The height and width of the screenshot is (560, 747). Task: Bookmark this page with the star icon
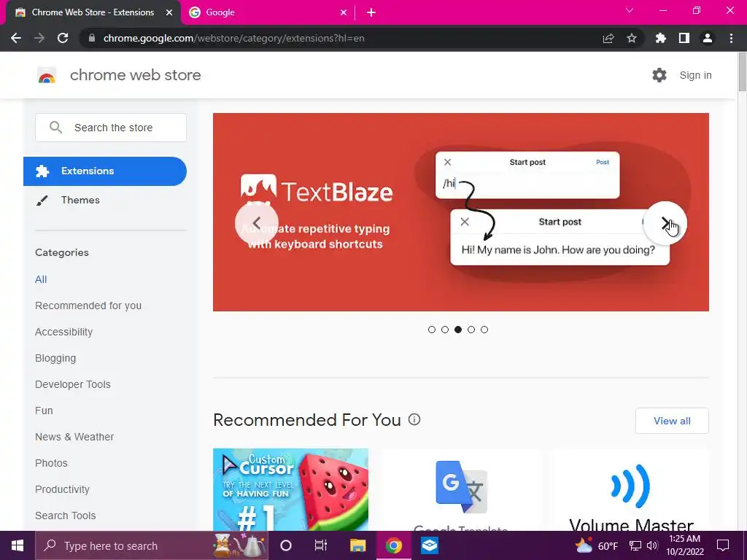click(632, 38)
